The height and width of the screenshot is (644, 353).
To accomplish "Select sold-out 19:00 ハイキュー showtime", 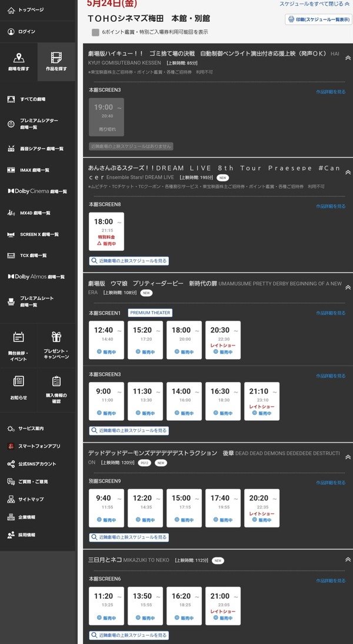I will 106,117.
